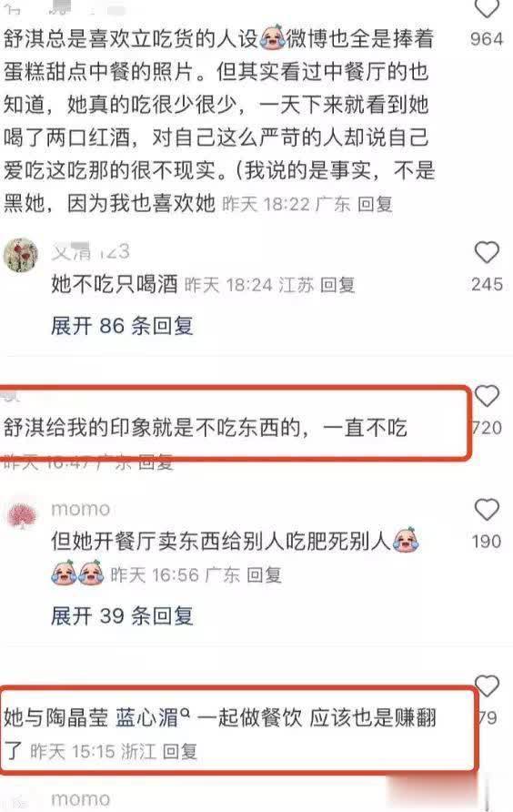Open the bottom momo username
Image resolution: width=513 pixels, height=812 pixels.
[81, 799]
